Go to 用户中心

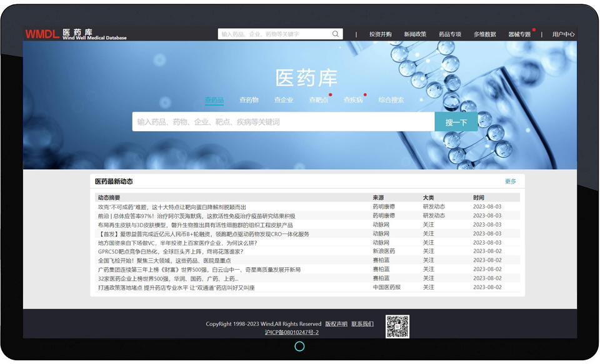pos(563,34)
